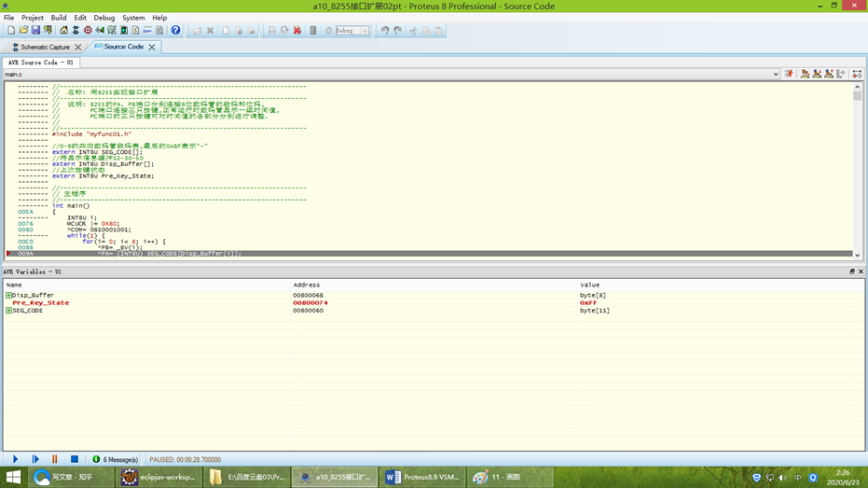The image size is (868, 489).
Task: Click the #include "myfunc01.h" line
Action: 92,134
